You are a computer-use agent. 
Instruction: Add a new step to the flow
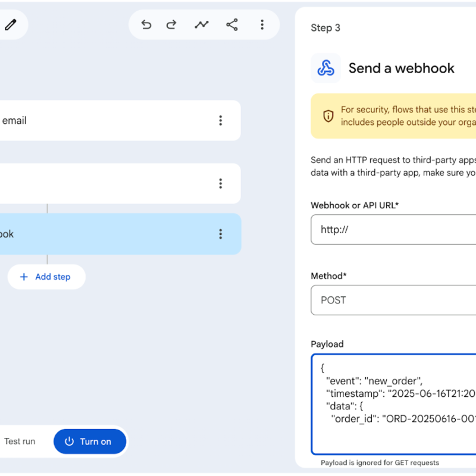pyautogui.click(x=46, y=277)
